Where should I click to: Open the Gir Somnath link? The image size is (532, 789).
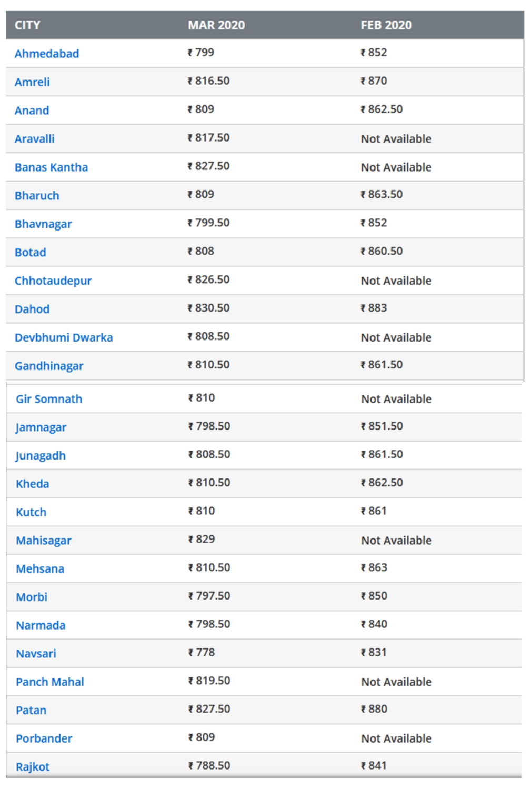[x=49, y=399]
